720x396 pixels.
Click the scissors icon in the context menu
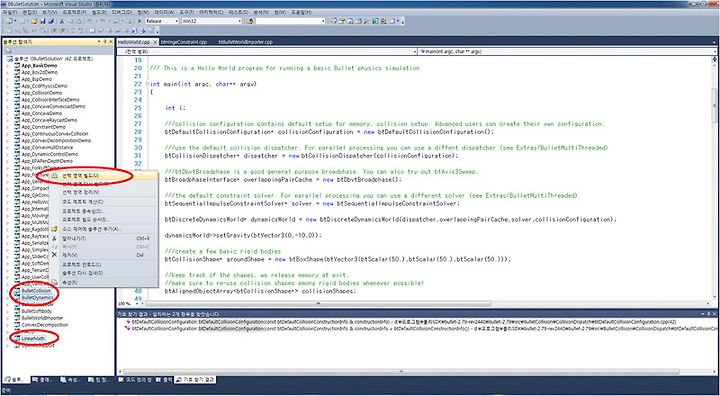pos(54,238)
